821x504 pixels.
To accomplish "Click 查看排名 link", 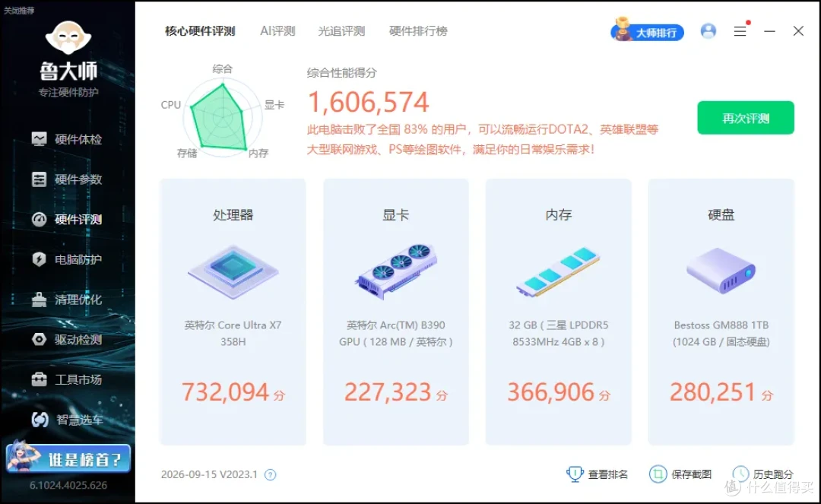I will [x=597, y=474].
